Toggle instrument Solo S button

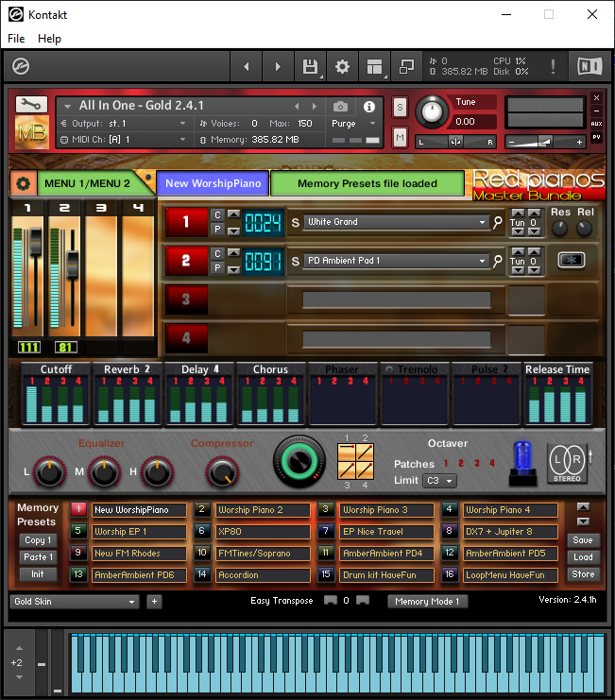pyautogui.click(x=400, y=107)
